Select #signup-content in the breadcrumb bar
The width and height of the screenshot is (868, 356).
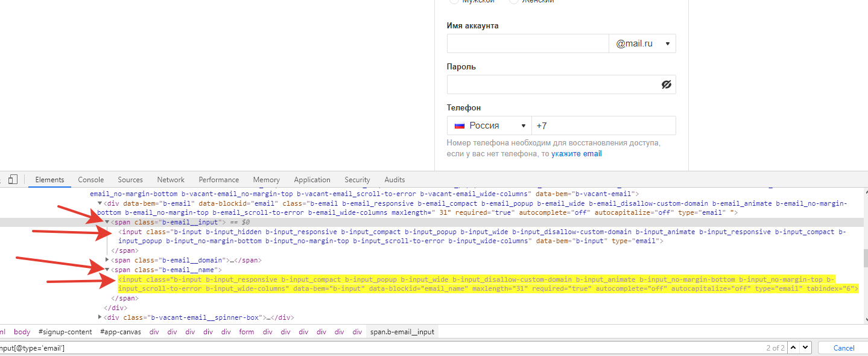(x=65, y=332)
